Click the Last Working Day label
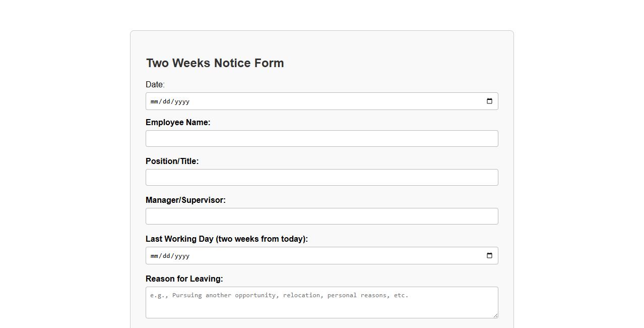This screenshot has height=328, width=644. (227, 239)
